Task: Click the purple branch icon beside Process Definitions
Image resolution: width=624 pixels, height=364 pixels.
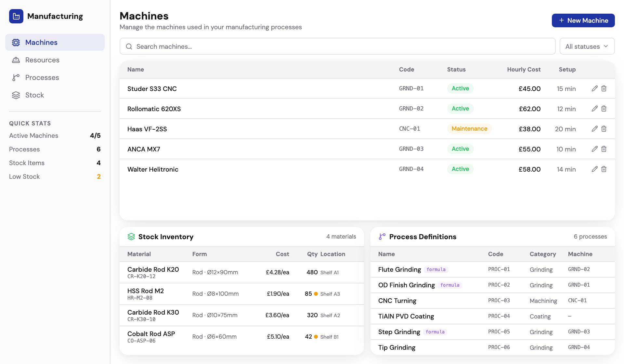Action: coord(382,237)
